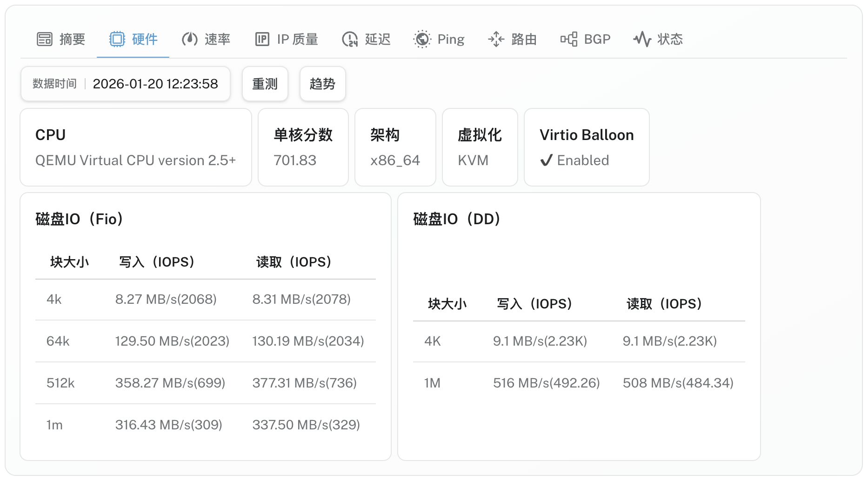Image resolution: width=868 pixels, height=481 pixels.
Task: Click the Virtio Balloon enabled checkmark
Action: click(x=546, y=160)
